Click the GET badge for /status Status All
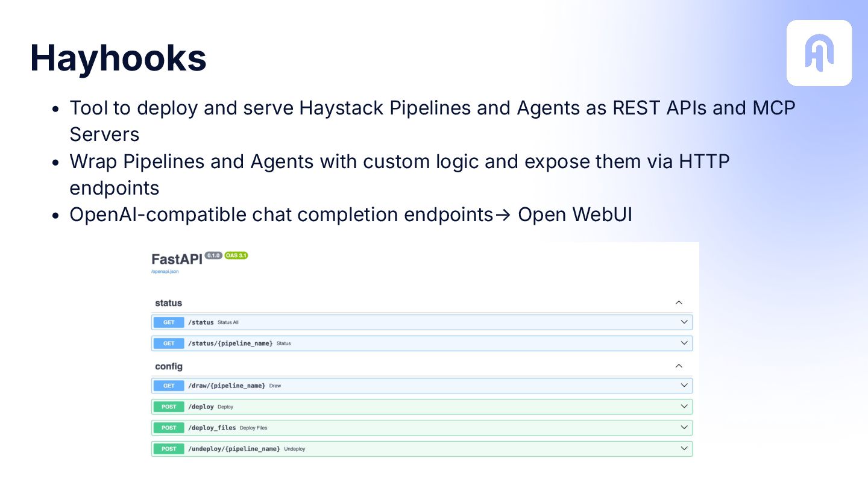The height and width of the screenshot is (488, 868). click(x=169, y=322)
